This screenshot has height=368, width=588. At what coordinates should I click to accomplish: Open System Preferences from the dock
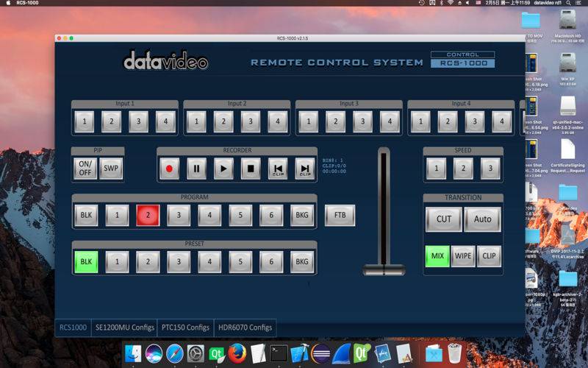pyautogui.click(x=196, y=353)
